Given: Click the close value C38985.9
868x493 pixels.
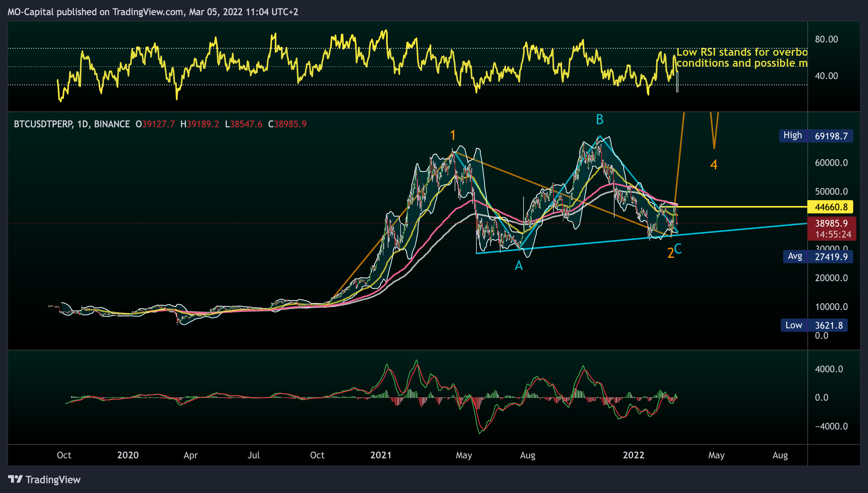Looking at the screenshot, I should pyautogui.click(x=287, y=124).
